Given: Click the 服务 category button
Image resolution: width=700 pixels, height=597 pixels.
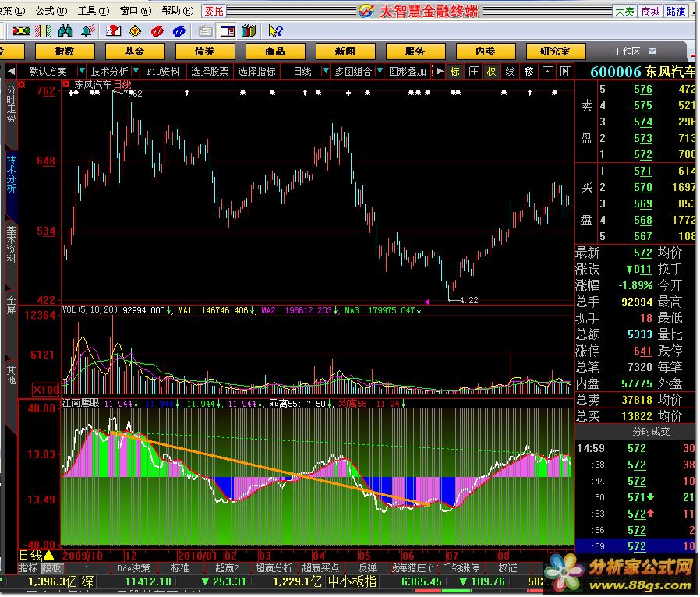Looking at the screenshot, I should 415,51.
